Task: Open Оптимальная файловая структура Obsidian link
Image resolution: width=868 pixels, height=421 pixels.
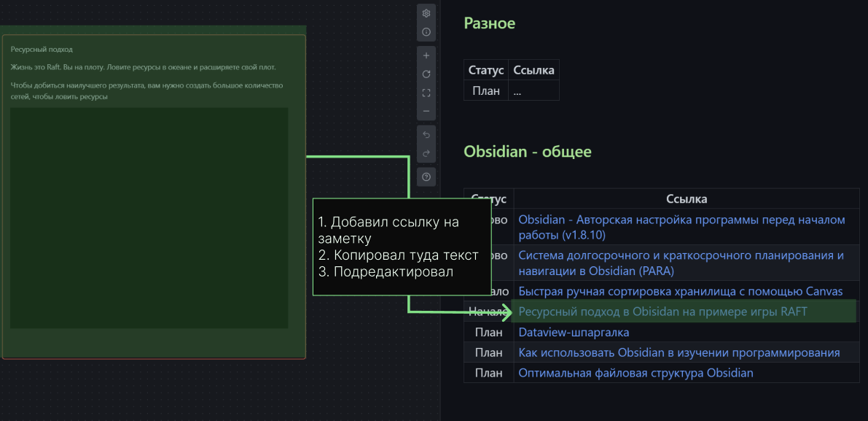Action: pos(636,373)
